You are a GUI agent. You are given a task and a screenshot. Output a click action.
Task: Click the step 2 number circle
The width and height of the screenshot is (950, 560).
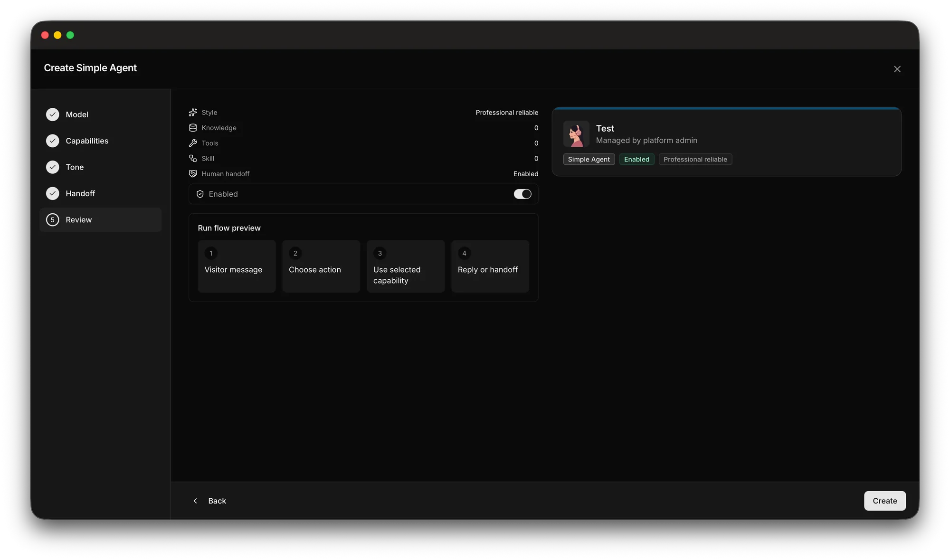(295, 254)
